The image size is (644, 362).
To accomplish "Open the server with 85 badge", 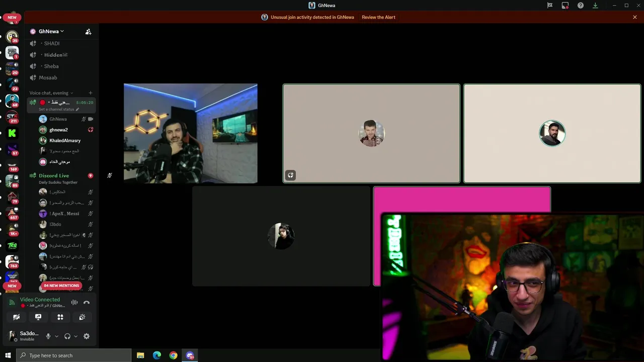I will (x=12, y=181).
